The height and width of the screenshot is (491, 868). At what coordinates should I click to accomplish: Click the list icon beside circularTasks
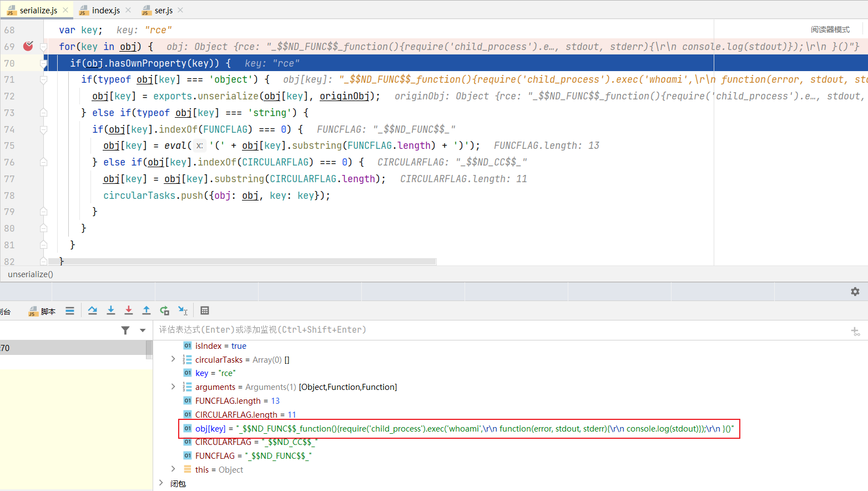(x=188, y=359)
